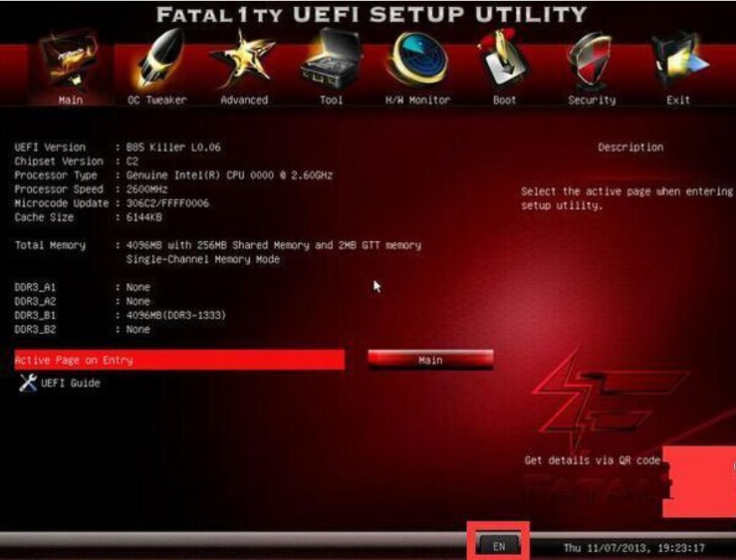
Task: Click the Processor Type value text
Action: [229, 175]
